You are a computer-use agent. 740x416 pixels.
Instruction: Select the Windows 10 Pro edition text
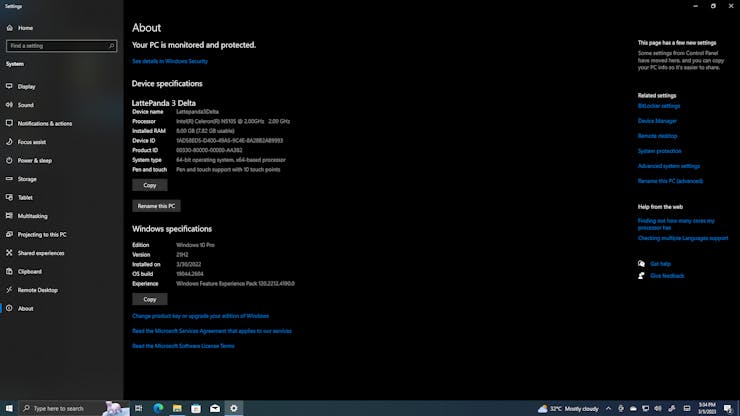[x=195, y=245]
